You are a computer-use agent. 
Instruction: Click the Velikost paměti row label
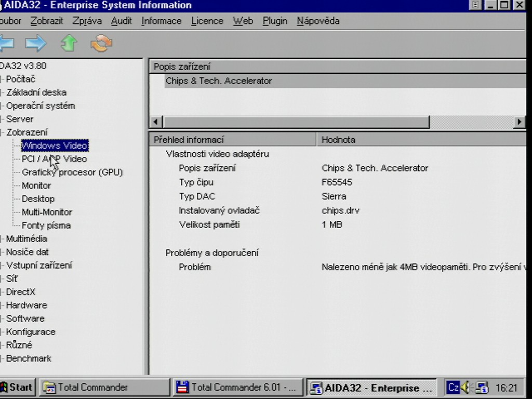[209, 224]
